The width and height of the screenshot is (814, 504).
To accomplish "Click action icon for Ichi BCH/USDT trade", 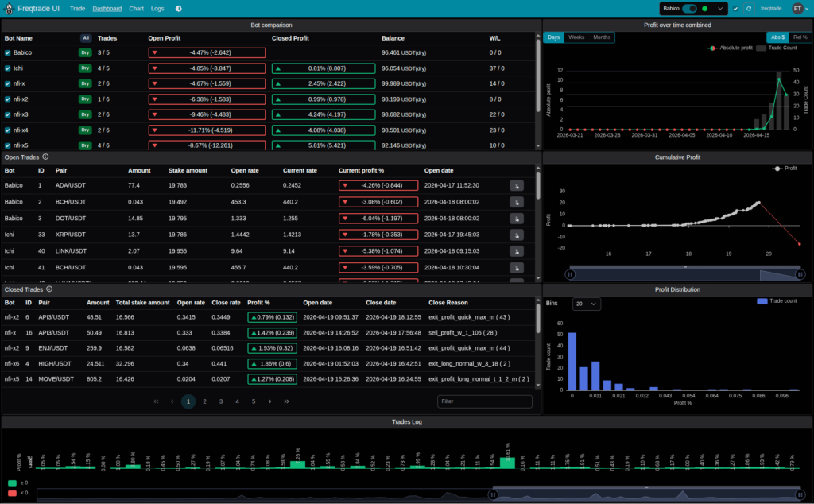I will click(517, 268).
